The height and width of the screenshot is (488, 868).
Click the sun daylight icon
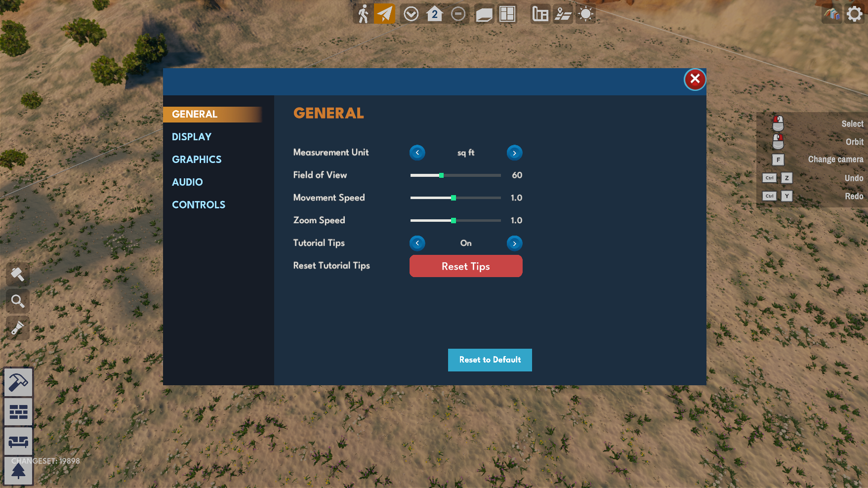[585, 14]
